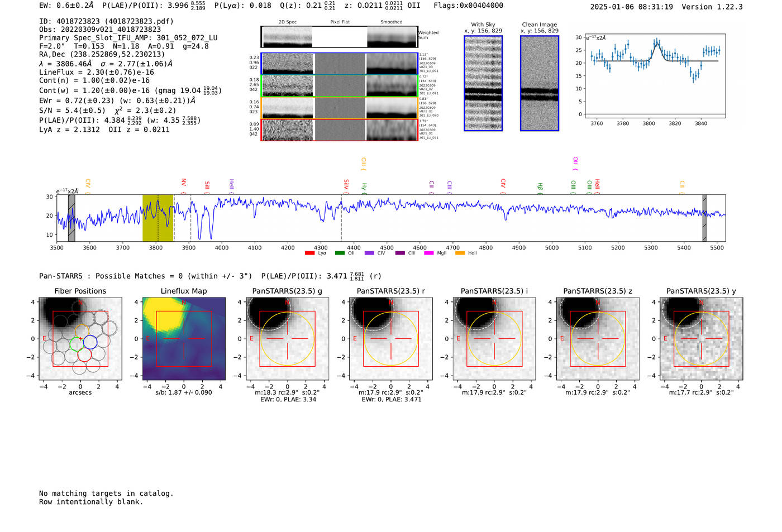
Task: Select the green-bordered 2D Spec fiber cutout
Action: click(x=288, y=86)
